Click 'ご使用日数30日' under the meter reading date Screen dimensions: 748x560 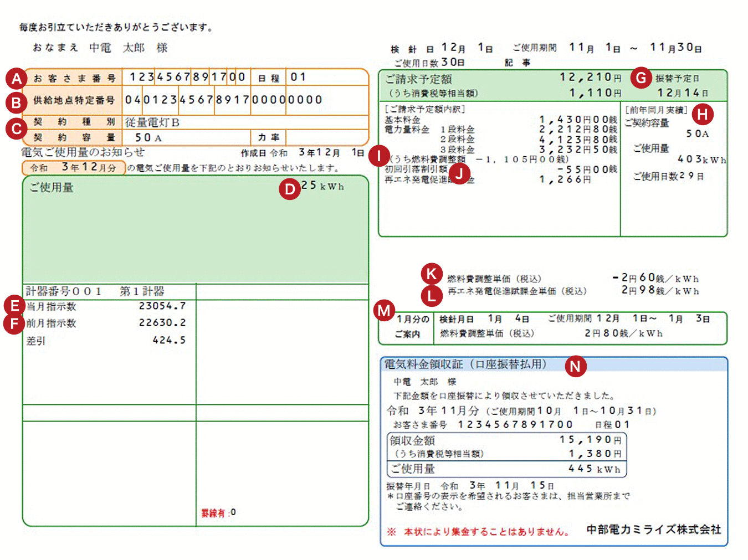[x=429, y=63]
